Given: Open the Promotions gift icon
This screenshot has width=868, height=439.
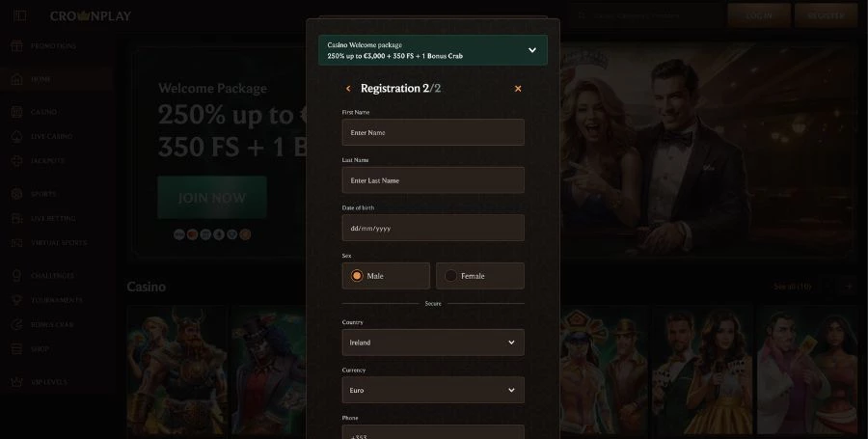Looking at the screenshot, I should click(16, 46).
